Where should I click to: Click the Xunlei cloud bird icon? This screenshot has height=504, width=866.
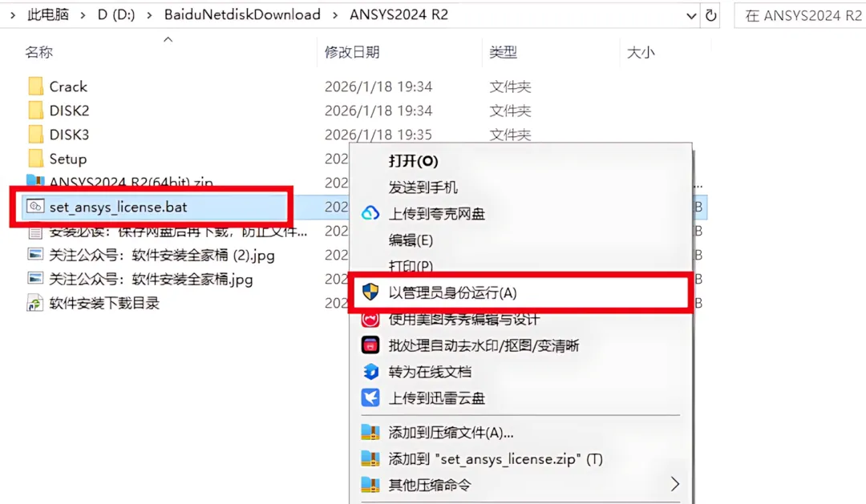click(x=370, y=397)
